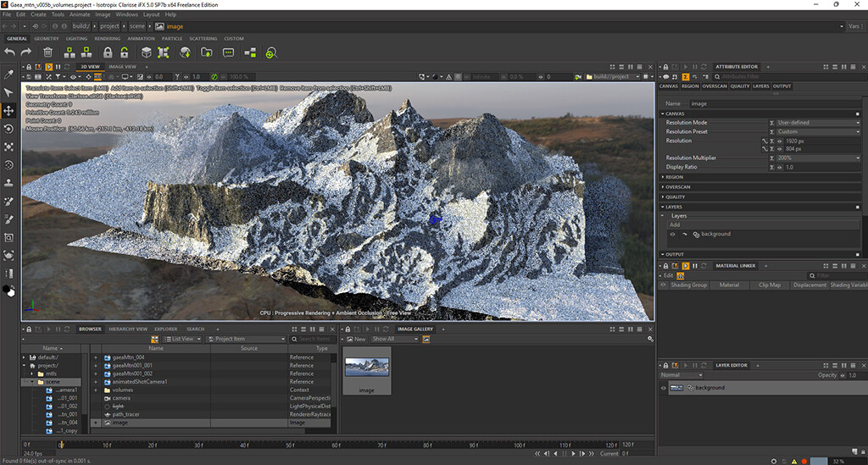Open the Resolution Mode dropdown
The width and height of the screenshot is (868, 465).
tap(818, 123)
